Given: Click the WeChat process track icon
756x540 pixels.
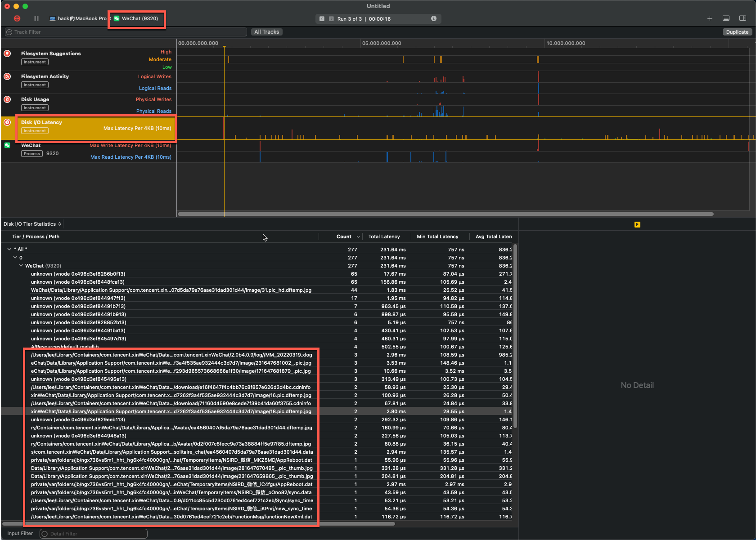Looking at the screenshot, I should [7, 145].
